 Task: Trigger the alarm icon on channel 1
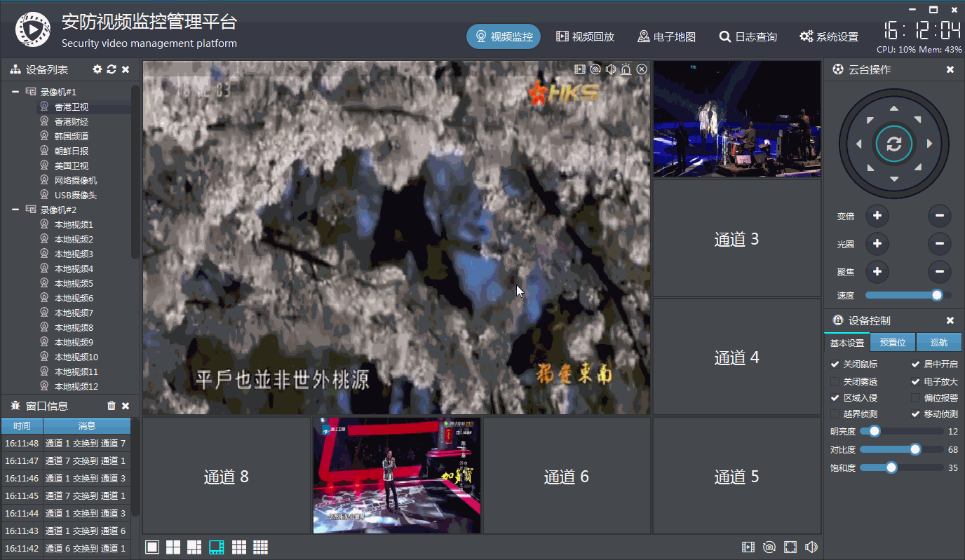pyautogui.click(x=626, y=69)
